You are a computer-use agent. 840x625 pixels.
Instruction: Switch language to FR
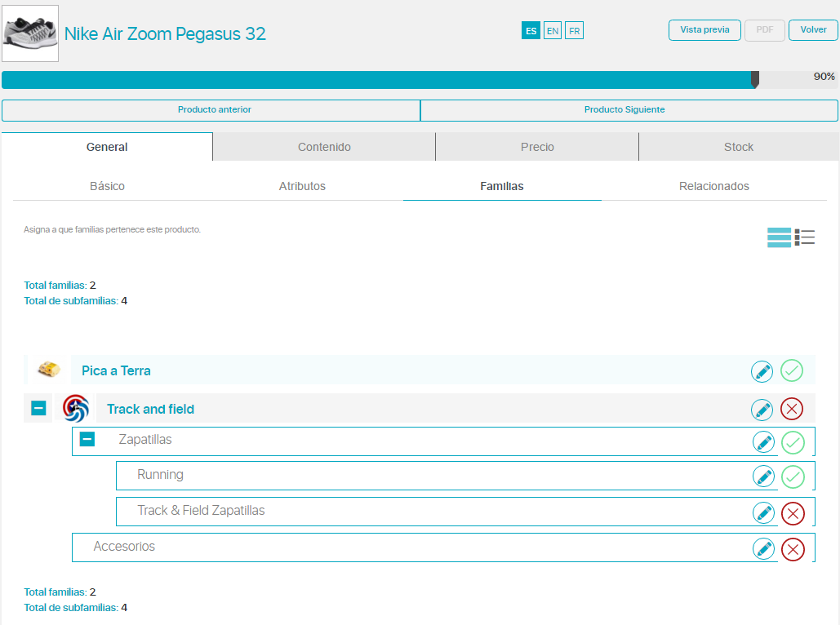[575, 30]
